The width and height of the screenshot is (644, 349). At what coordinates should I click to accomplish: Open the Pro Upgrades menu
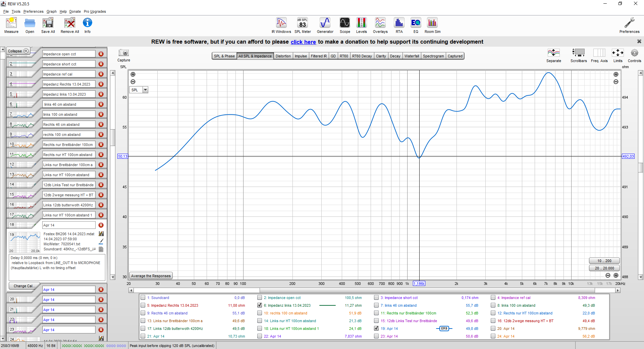[95, 11]
